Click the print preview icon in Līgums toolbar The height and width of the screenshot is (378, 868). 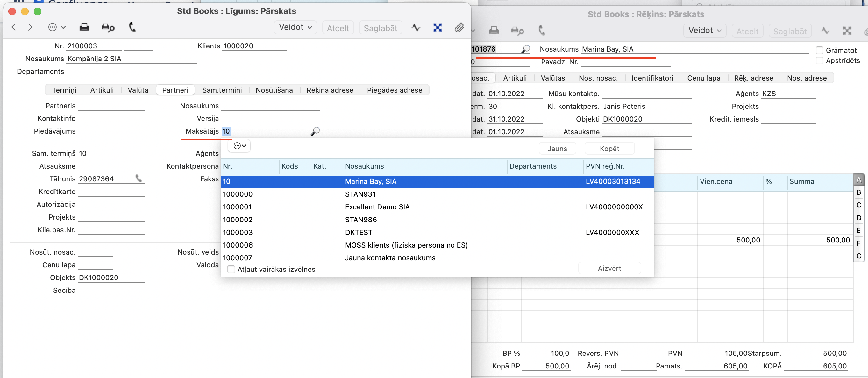pos(108,27)
